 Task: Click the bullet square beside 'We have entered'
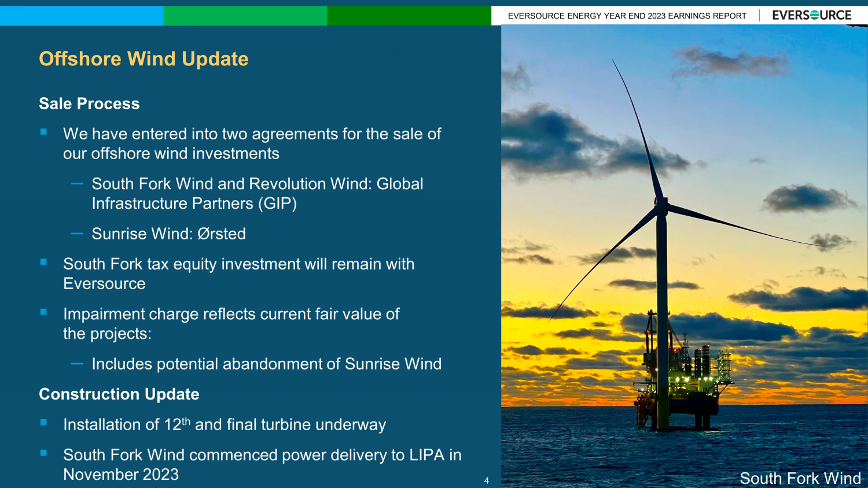pyautogui.click(x=43, y=132)
